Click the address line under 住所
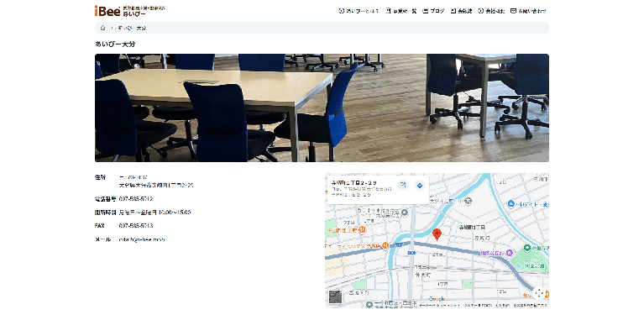Image resolution: width=644 pixels, height=315 pixels. [156, 186]
